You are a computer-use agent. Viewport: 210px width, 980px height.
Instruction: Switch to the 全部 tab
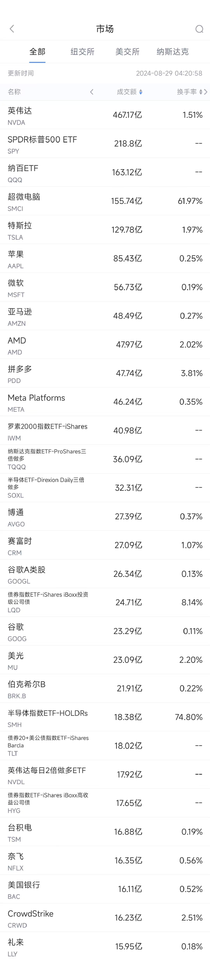coord(37,52)
